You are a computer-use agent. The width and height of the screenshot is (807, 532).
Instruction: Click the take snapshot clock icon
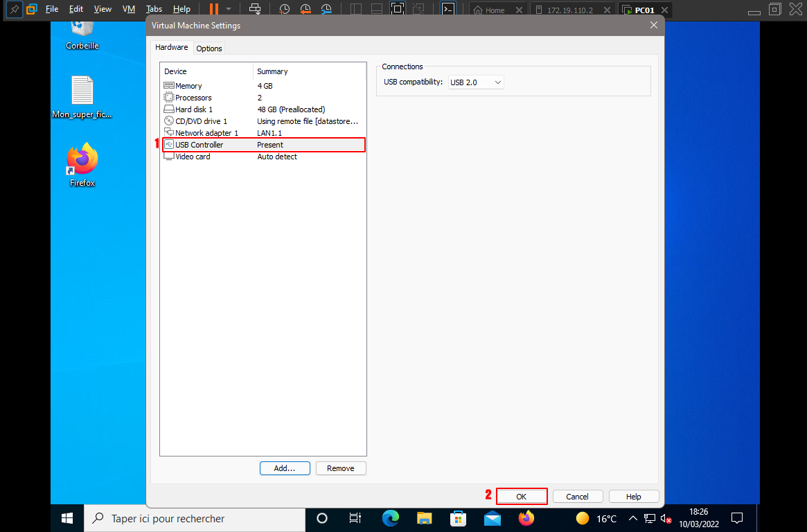285,10
